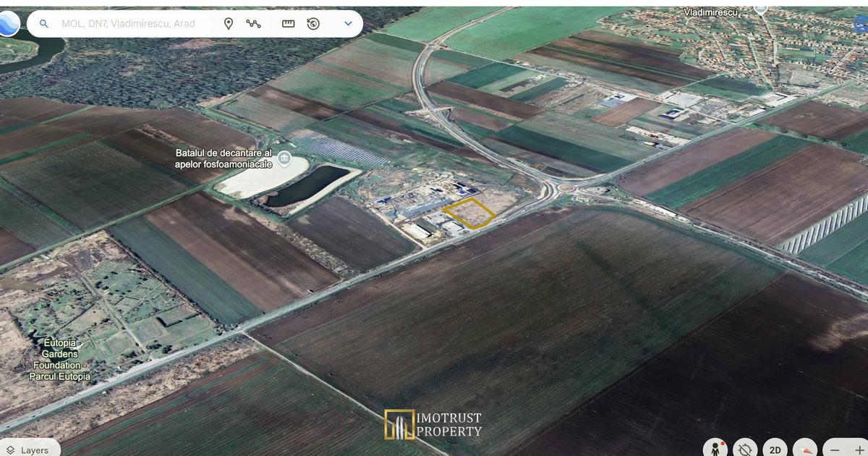Select Eutopia Gardens Foundation map label
This screenshot has height=456, width=868.
[x=59, y=359]
